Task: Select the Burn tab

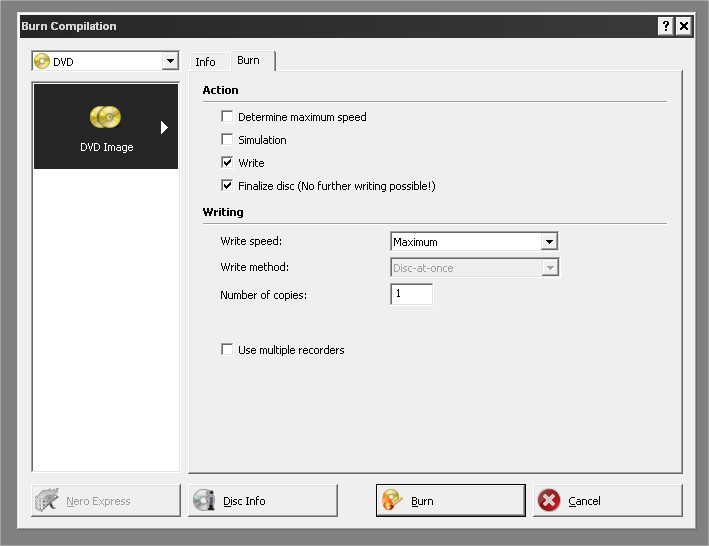Action: point(249,60)
